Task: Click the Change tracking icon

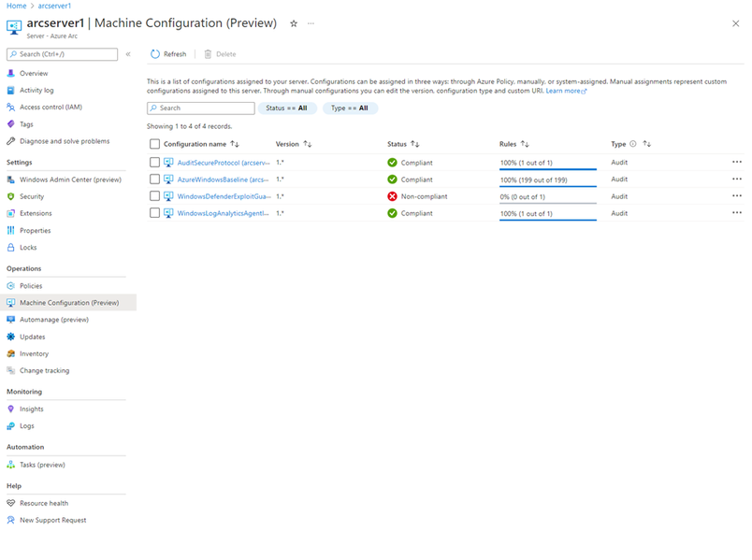Action: [10, 370]
